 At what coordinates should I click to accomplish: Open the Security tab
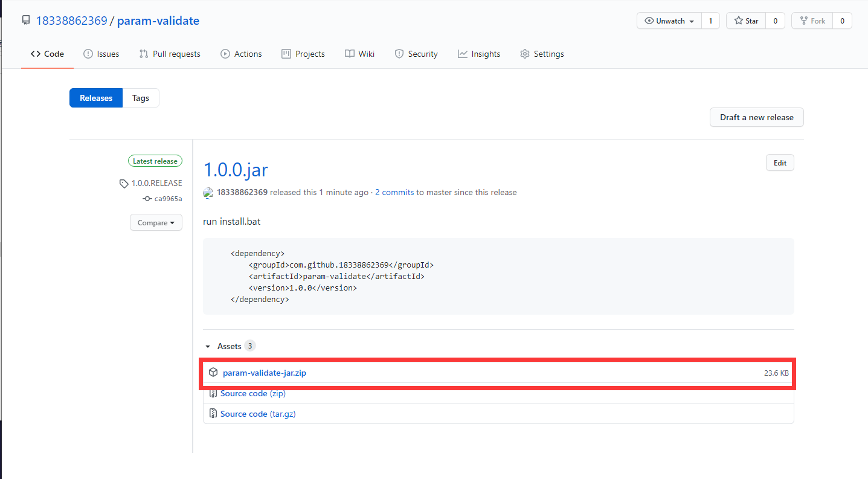pos(416,54)
